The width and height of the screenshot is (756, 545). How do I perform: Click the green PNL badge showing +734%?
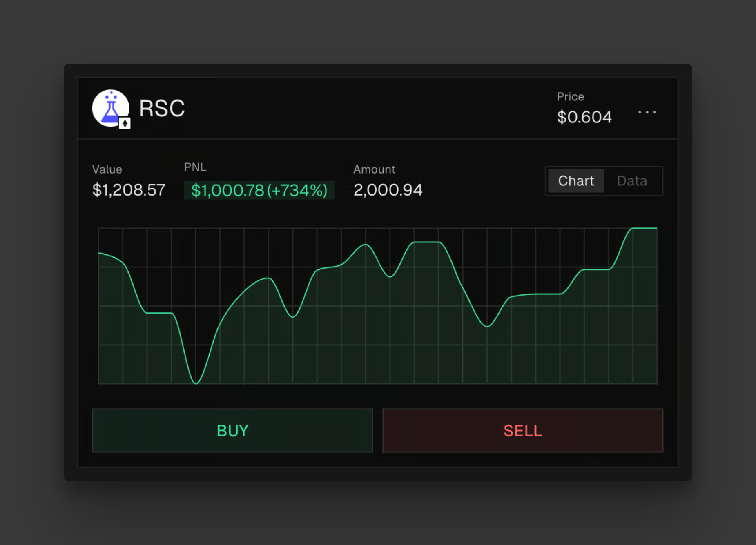pyautogui.click(x=259, y=190)
